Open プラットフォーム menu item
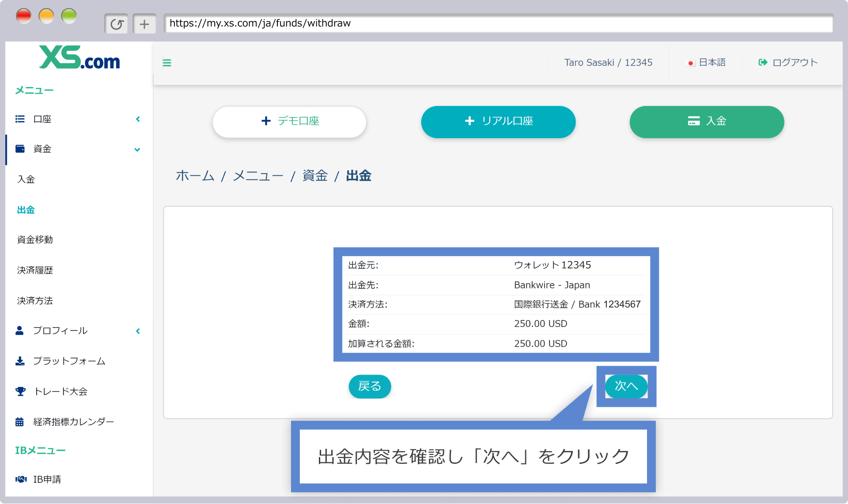The height and width of the screenshot is (504, 848). click(x=69, y=361)
